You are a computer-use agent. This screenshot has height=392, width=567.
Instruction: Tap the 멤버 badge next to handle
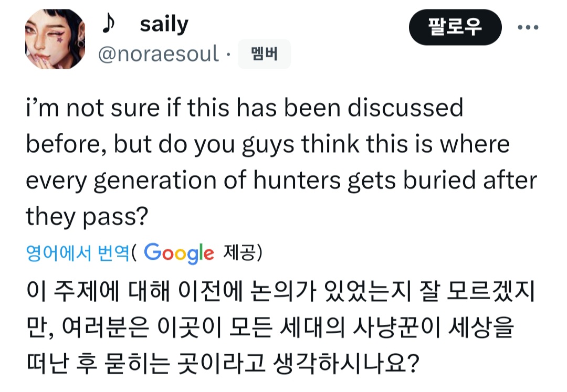(264, 55)
